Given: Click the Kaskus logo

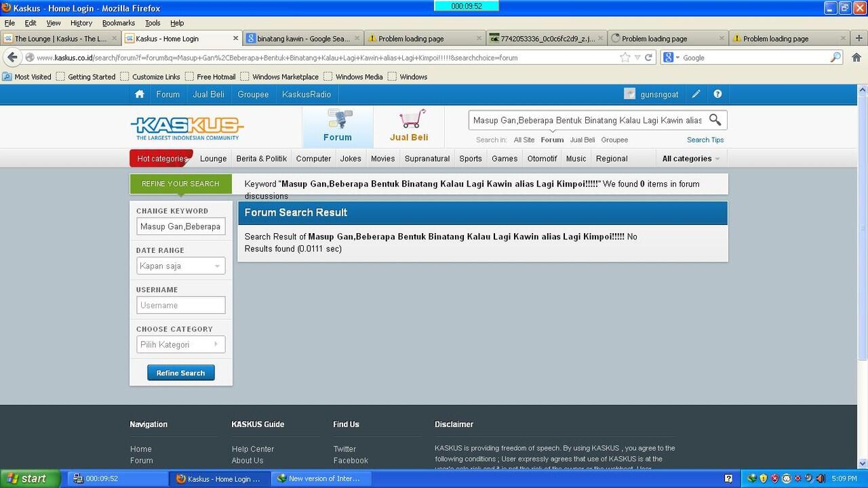Looking at the screenshot, I should [x=187, y=128].
